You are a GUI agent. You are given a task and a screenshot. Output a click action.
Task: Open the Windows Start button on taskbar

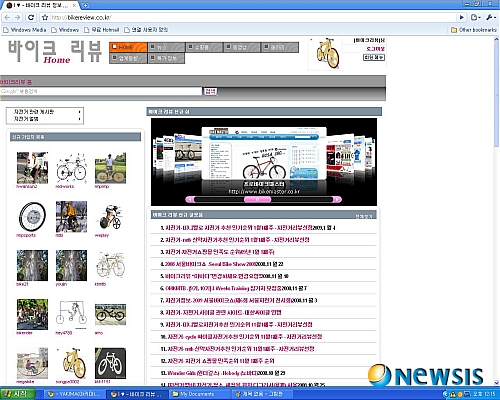(x=18, y=394)
